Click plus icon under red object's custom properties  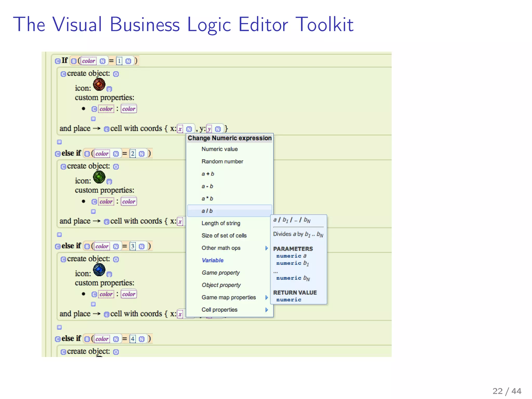coord(93,119)
